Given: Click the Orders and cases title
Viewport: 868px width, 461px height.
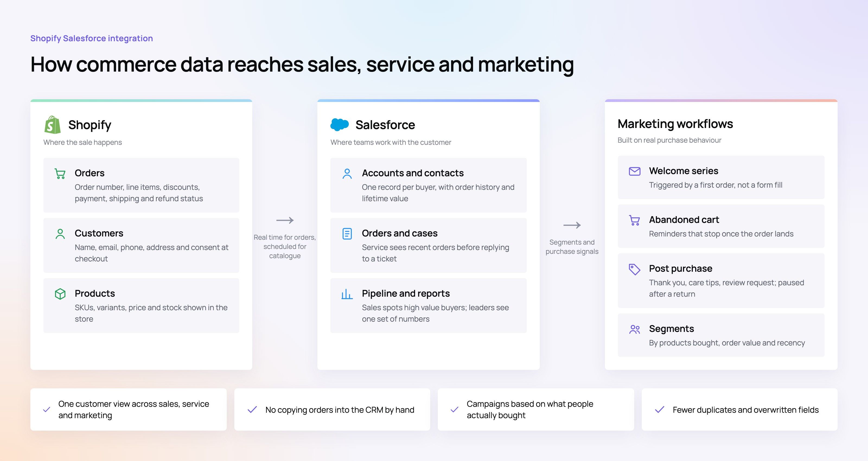Looking at the screenshot, I should click(x=400, y=233).
